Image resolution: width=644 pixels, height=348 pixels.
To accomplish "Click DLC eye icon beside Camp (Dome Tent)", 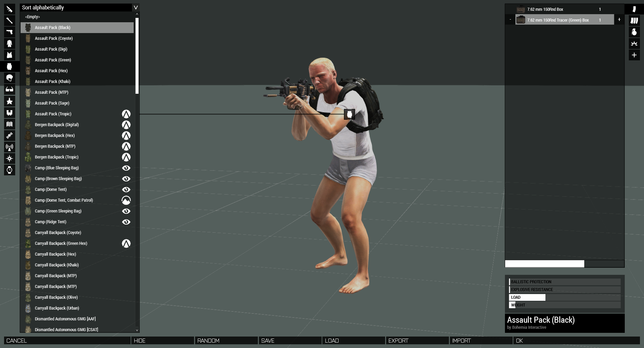I will coord(126,190).
